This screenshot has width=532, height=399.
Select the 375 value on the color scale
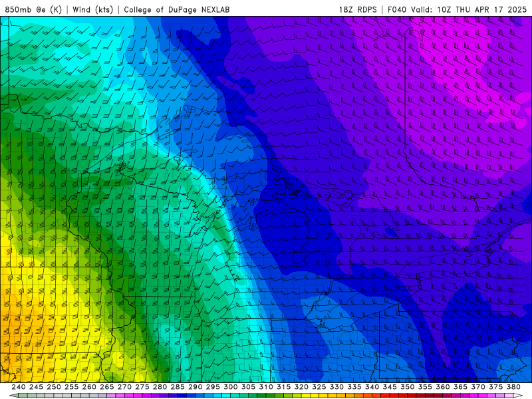coord(495,387)
